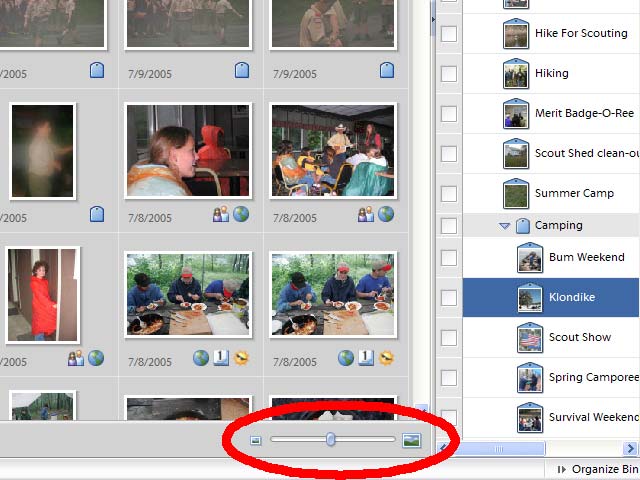Click the Merit Badge-O-Ree tag icon
Screen dimensions: 640x480
click(516, 113)
